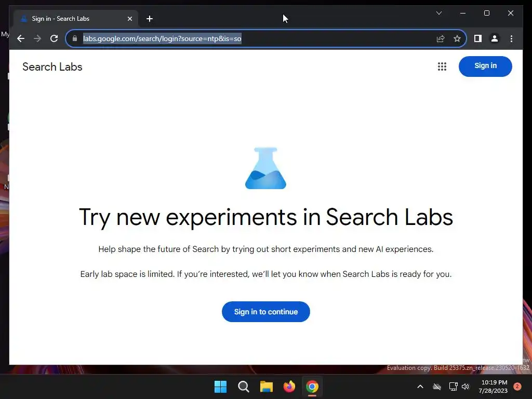This screenshot has width=532, height=399.
Task: Open the clock showing 10:19 PM
Action: [x=494, y=387]
